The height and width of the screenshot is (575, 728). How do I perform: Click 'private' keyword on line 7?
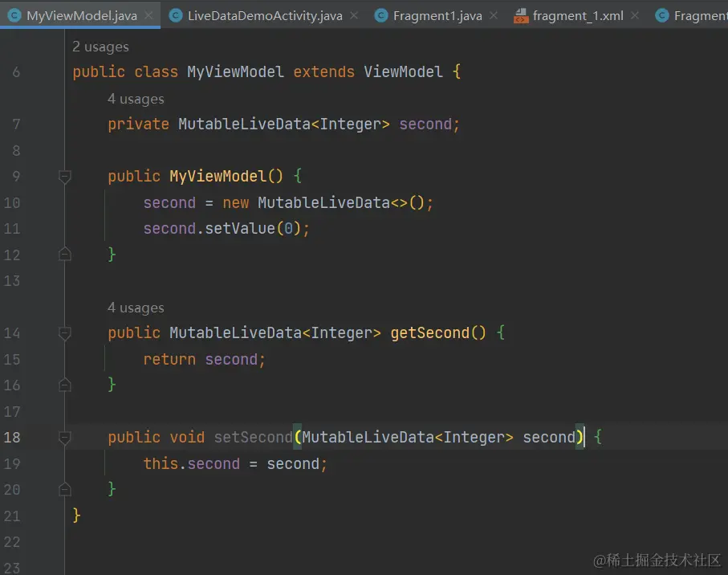pyautogui.click(x=138, y=124)
